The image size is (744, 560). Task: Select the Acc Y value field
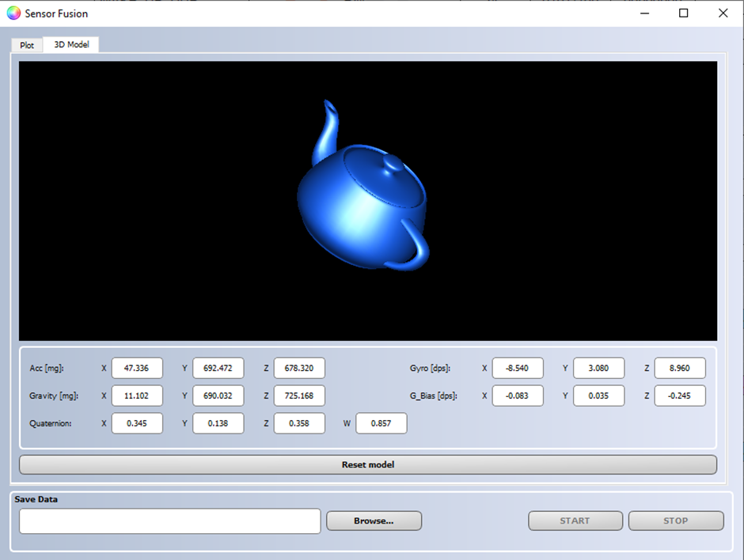point(218,368)
